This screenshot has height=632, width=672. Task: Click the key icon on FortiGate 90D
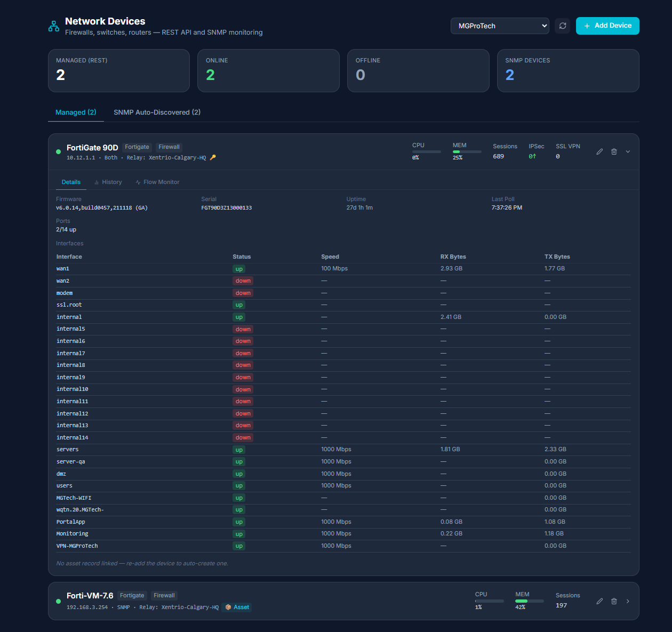pos(213,158)
